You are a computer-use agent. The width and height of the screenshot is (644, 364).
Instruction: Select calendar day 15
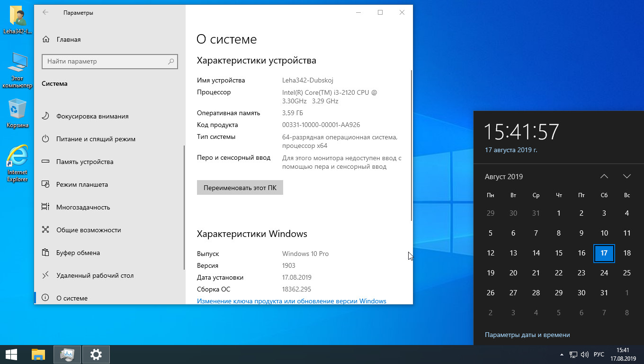559,253
